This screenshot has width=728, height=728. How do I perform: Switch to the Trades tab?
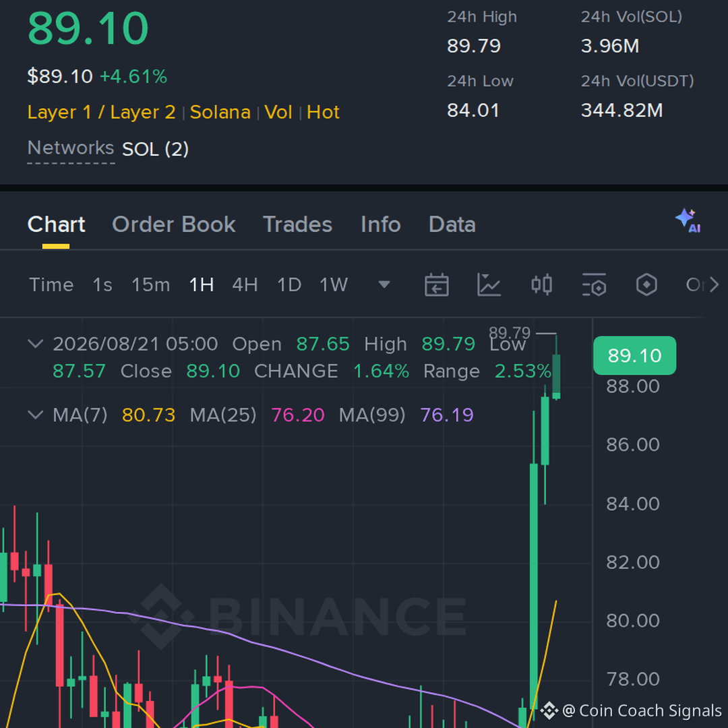click(298, 224)
